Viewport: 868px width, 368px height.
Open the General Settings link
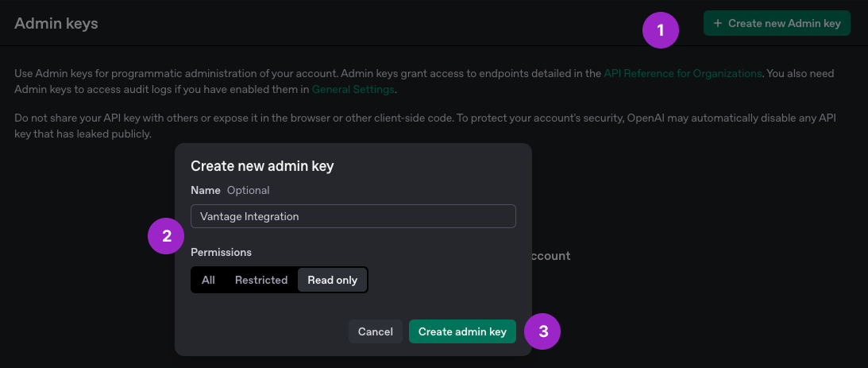click(x=353, y=89)
